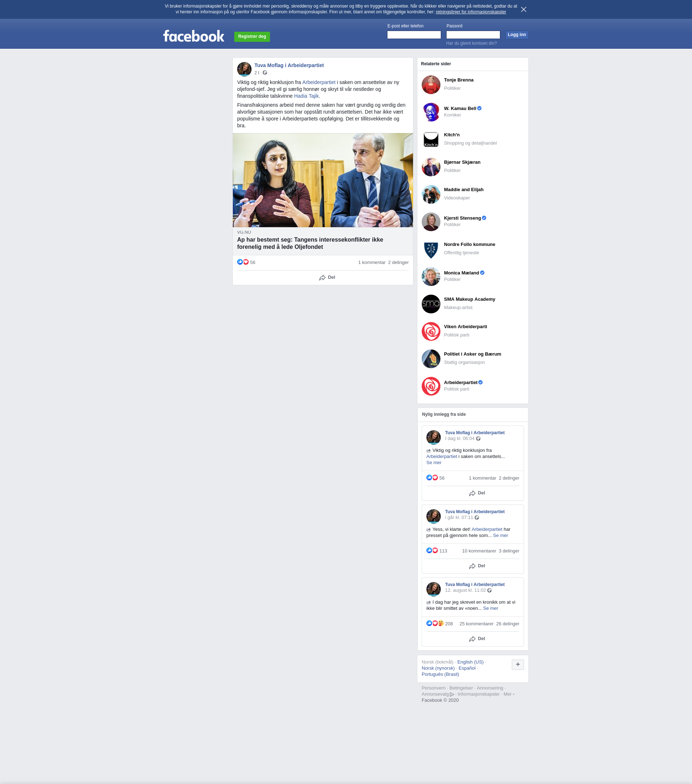The height and width of the screenshot is (784, 692).
Task: Click the plus button for more languages
Action: pos(517,665)
